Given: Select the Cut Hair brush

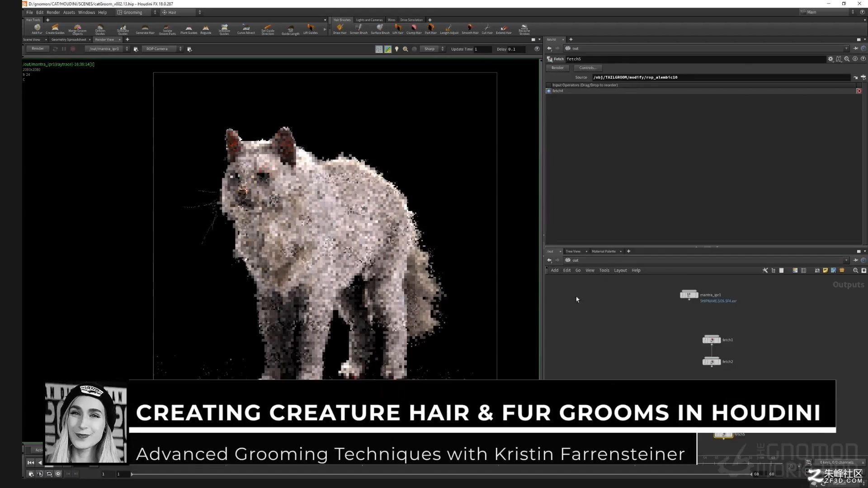Looking at the screenshot, I should pos(487,29).
